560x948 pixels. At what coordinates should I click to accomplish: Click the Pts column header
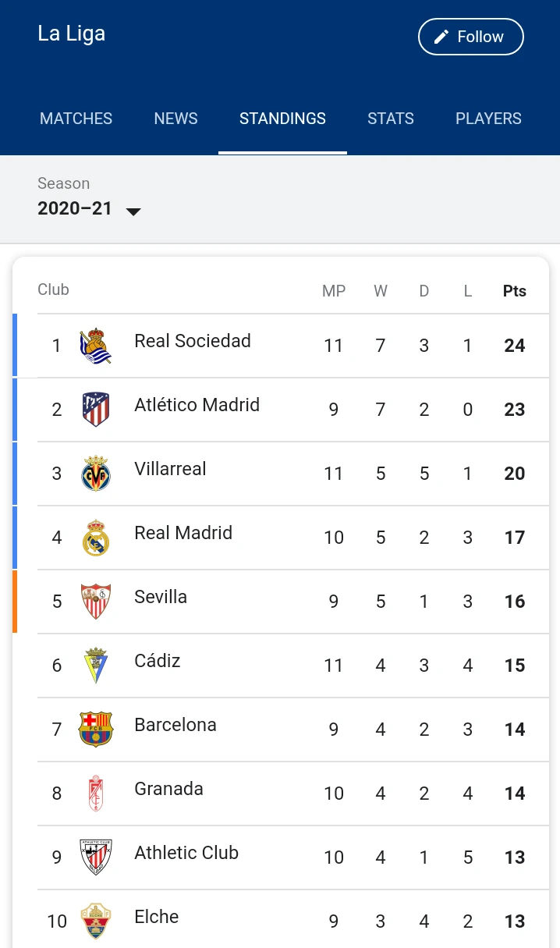tap(514, 291)
